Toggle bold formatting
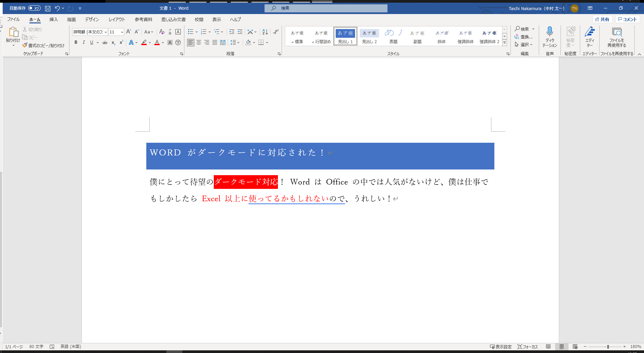 click(x=76, y=42)
